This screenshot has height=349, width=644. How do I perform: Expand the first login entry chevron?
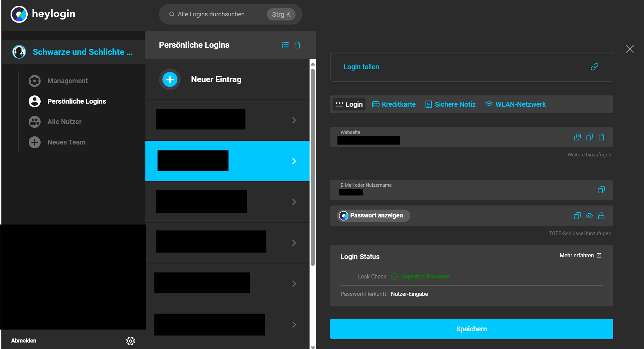[x=294, y=120]
